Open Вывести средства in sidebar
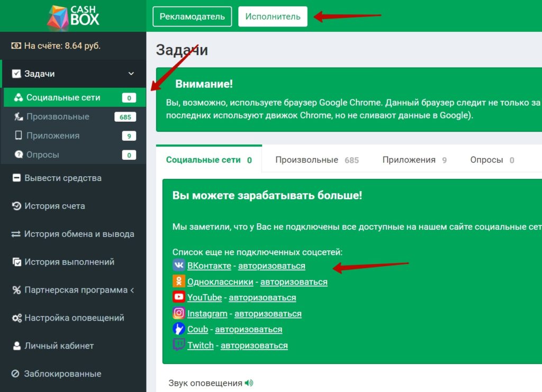Image resolution: width=542 pixels, height=392 pixels. pos(62,178)
